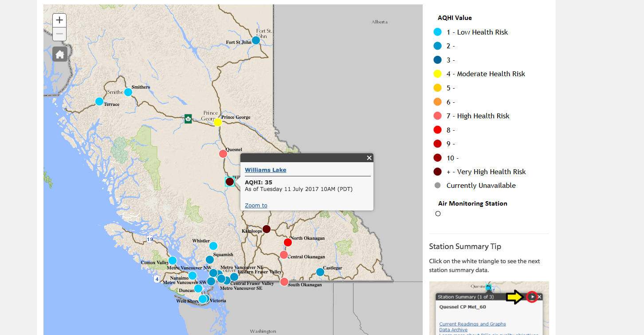
Task: Click the 'AQHI Value' legend heading
Action: pyautogui.click(x=455, y=18)
